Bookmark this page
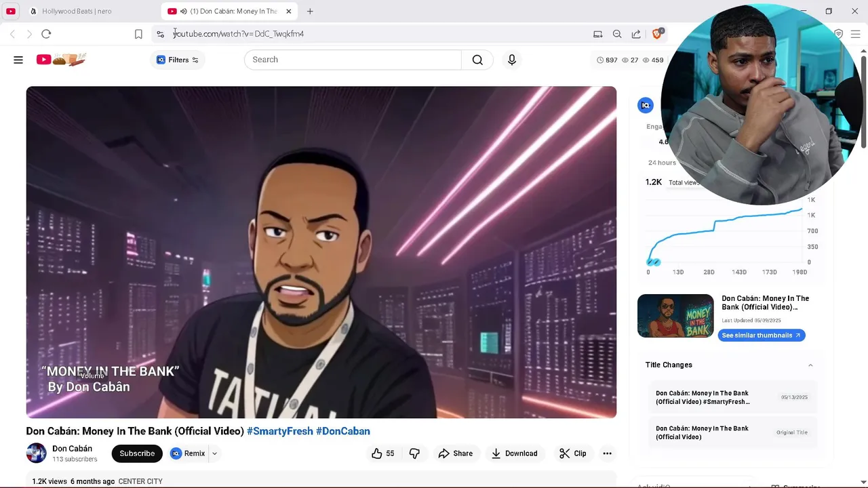868x488 pixels. point(138,34)
